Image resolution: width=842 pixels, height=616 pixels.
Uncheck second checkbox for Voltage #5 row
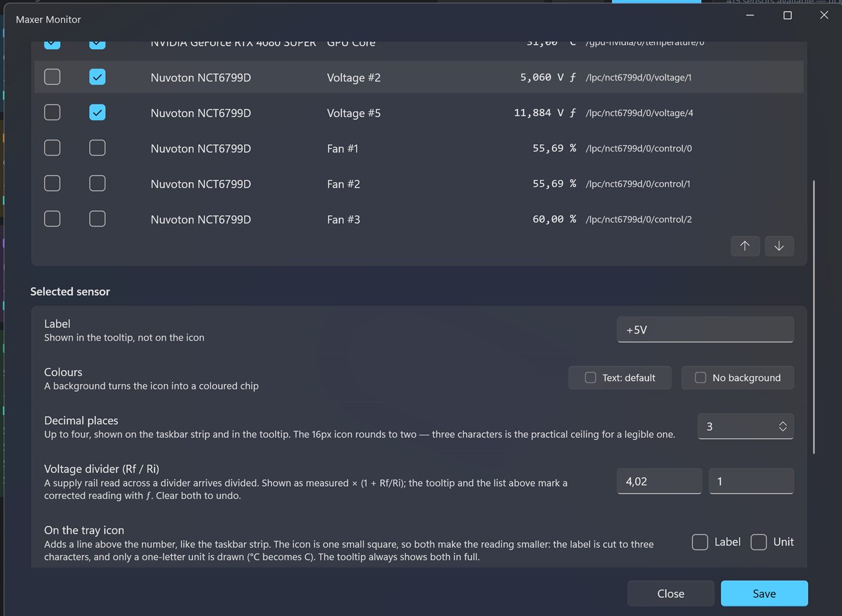tap(97, 112)
